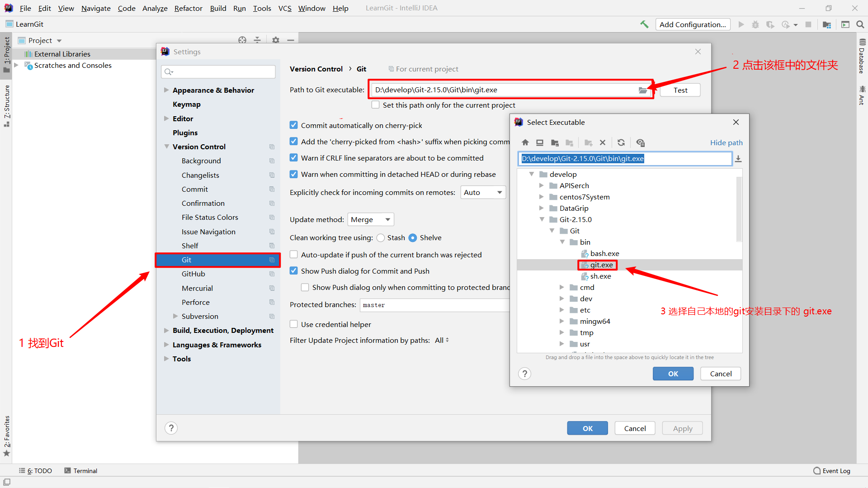868x488 pixels.
Task: Uncheck Commit automatically on cherry-pick
Action: pyautogui.click(x=294, y=125)
